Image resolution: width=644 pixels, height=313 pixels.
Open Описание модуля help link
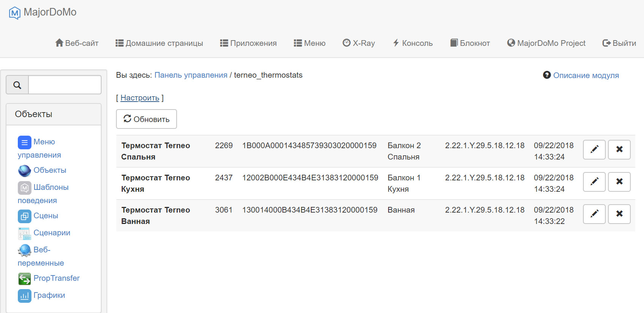click(x=586, y=75)
